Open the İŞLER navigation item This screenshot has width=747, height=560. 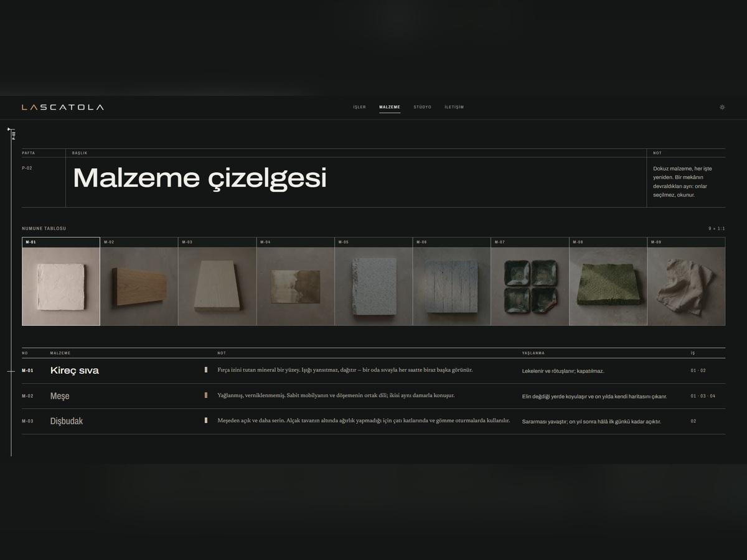click(x=360, y=107)
